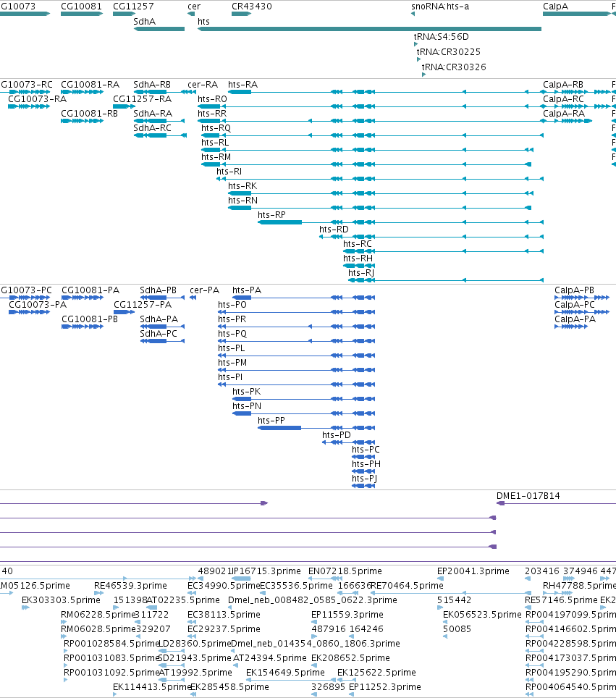
Task: Click the cer-RA transcript label
Action: tap(203, 85)
